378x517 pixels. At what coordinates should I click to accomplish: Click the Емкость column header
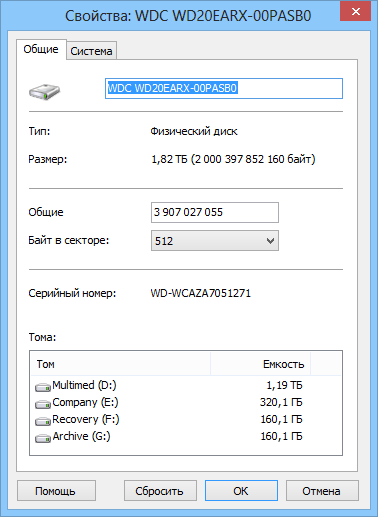[260, 364]
